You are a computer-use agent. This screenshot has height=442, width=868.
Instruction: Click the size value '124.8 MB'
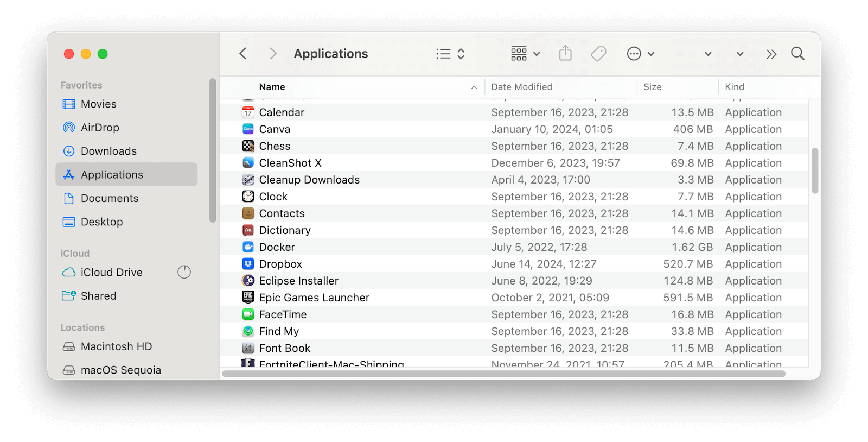click(688, 281)
